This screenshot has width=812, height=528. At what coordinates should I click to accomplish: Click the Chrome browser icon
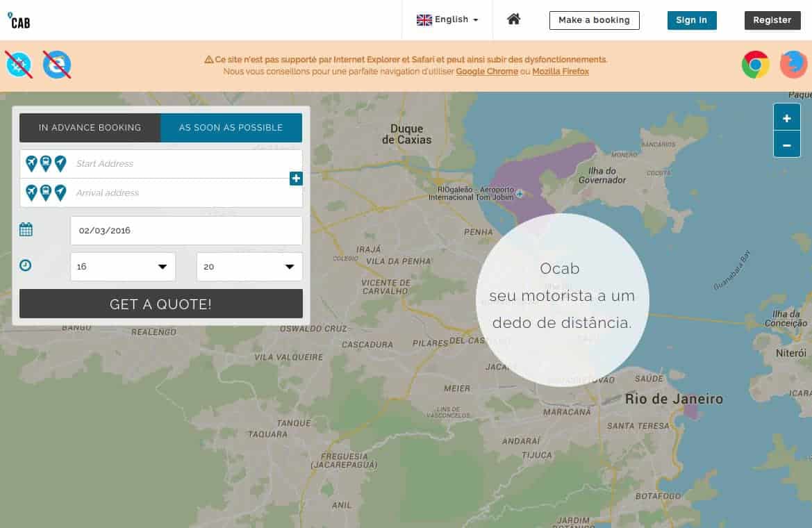pos(755,65)
